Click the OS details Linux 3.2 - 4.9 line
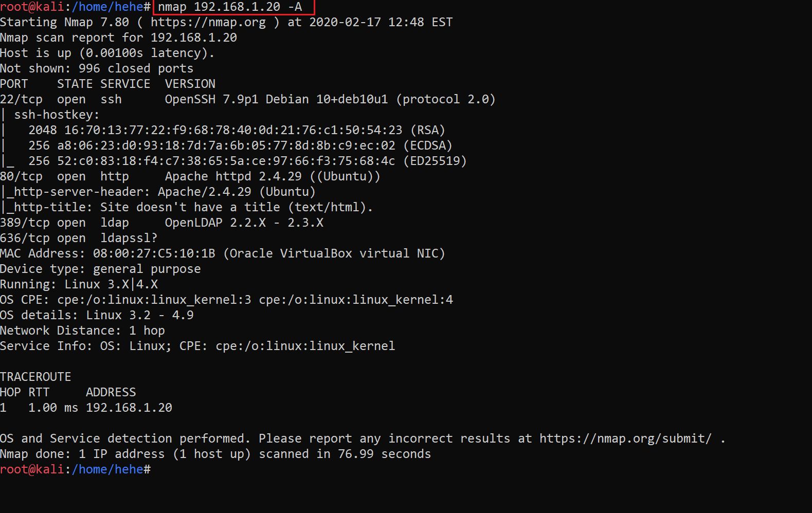This screenshot has width=812, height=513. tap(97, 315)
